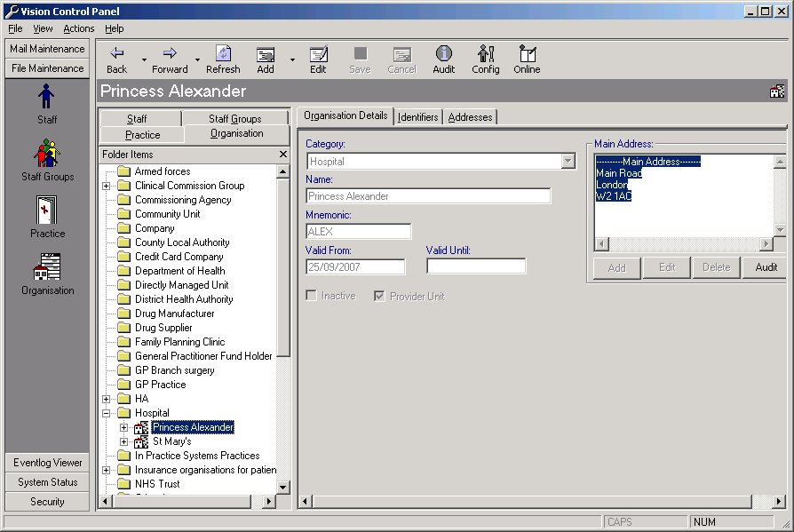Click the folder tree vertical scrollbar thumb
This screenshot has width=794, height=532.
click(283, 267)
